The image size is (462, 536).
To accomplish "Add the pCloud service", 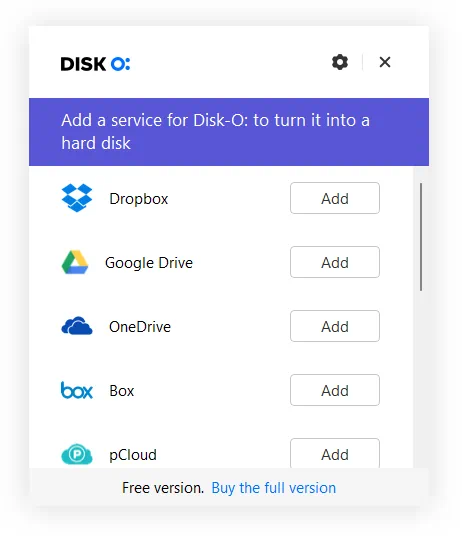I will pos(335,453).
